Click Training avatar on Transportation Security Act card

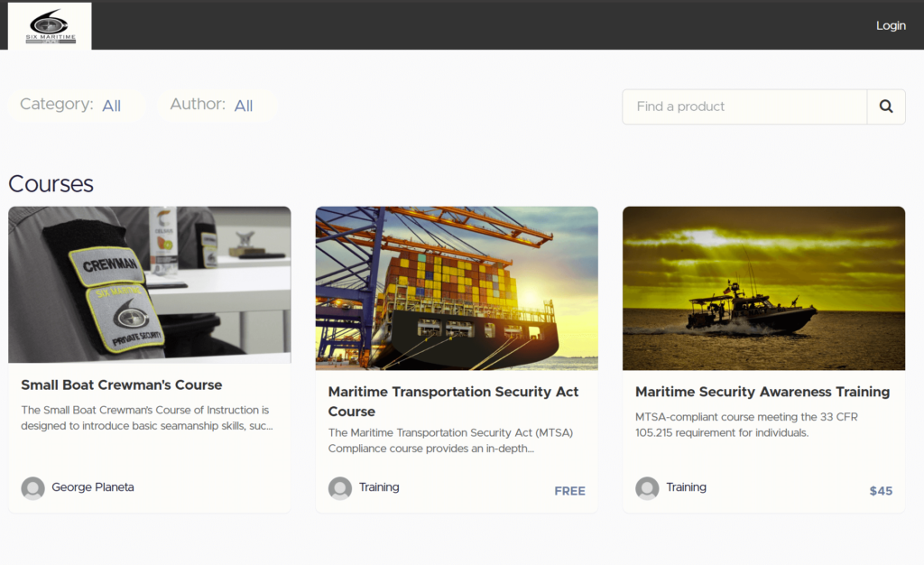[x=340, y=488]
